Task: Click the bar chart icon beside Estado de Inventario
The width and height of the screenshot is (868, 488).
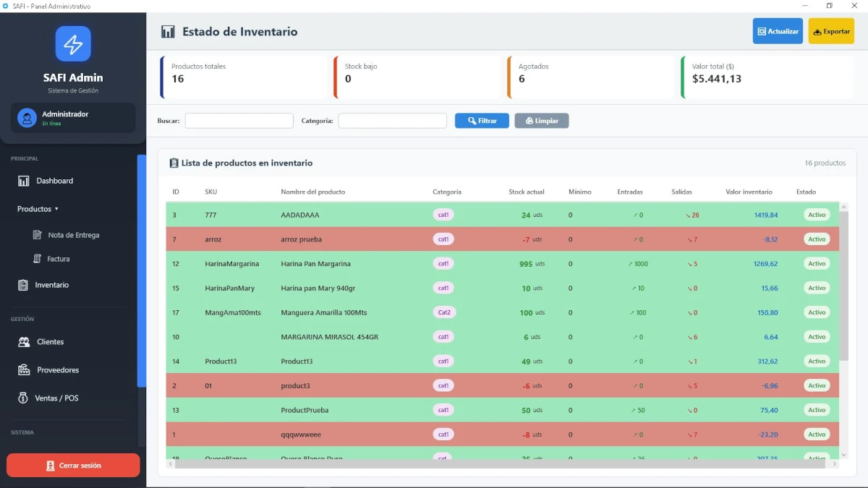Action: pos(167,31)
